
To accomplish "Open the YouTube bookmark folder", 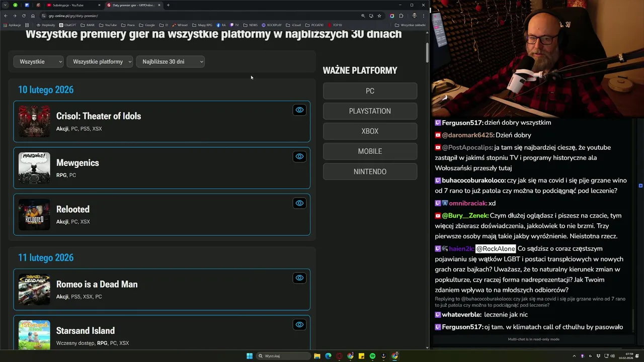I will tap(108, 25).
